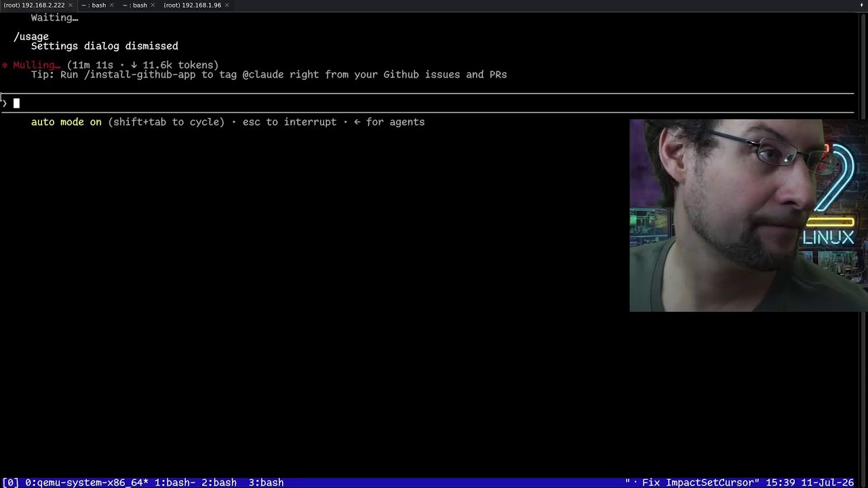
Task: Click the '/install-github-app' tip text
Action: [140, 75]
